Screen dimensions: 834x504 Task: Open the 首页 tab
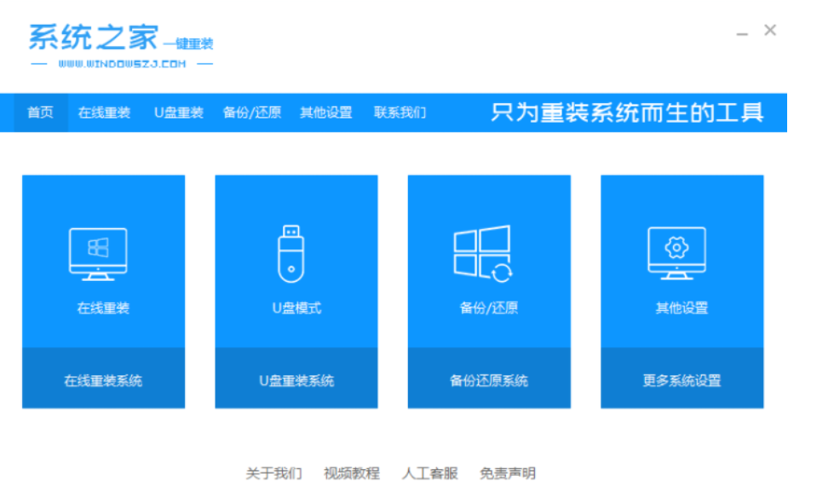[40, 112]
